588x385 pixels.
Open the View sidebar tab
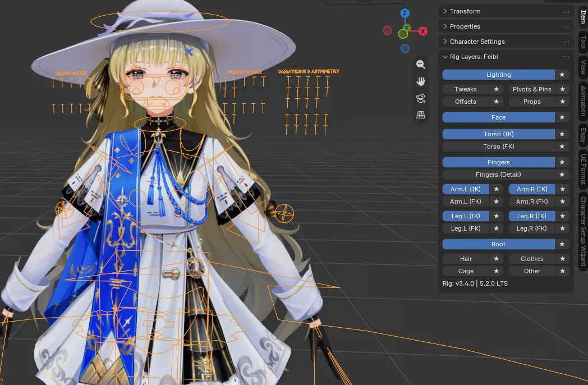point(583,67)
